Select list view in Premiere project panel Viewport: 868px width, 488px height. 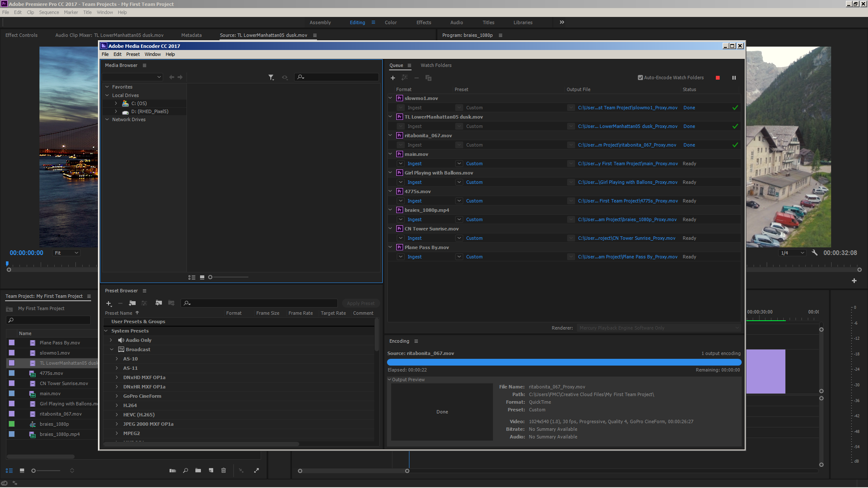9,471
